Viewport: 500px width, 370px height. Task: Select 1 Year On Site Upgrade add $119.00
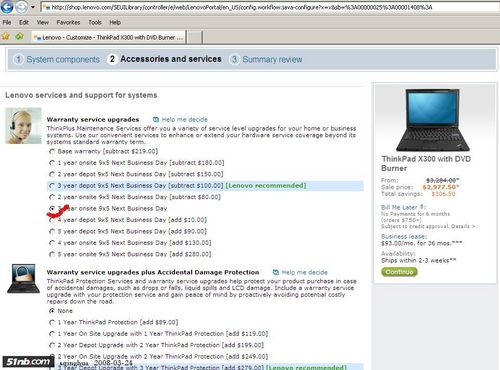52,334
